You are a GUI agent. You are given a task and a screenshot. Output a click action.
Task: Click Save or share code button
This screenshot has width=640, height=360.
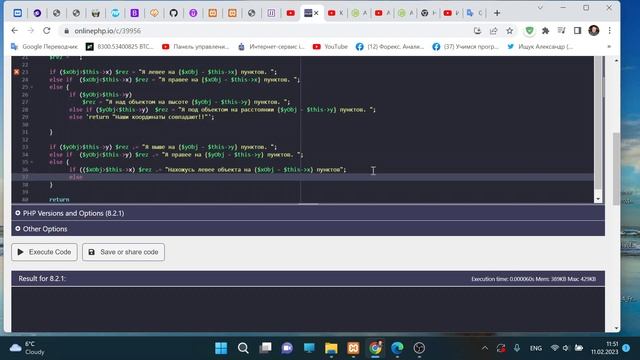(123, 252)
